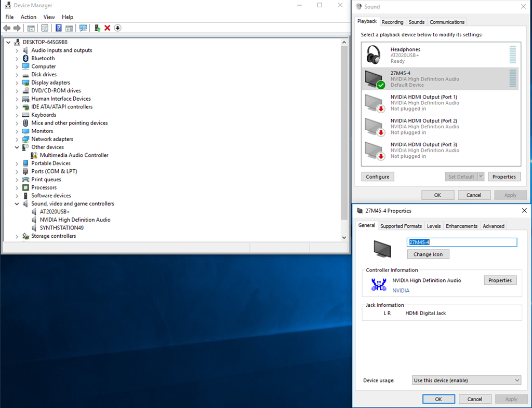This screenshot has height=408, width=532.
Task: Expand the Display adapters node
Action: tap(17, 83)
